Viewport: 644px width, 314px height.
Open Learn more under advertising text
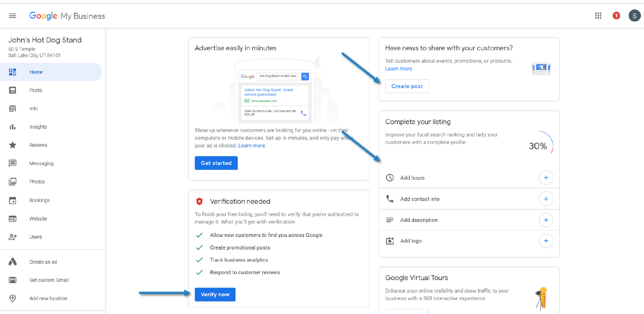click(252, 146)
